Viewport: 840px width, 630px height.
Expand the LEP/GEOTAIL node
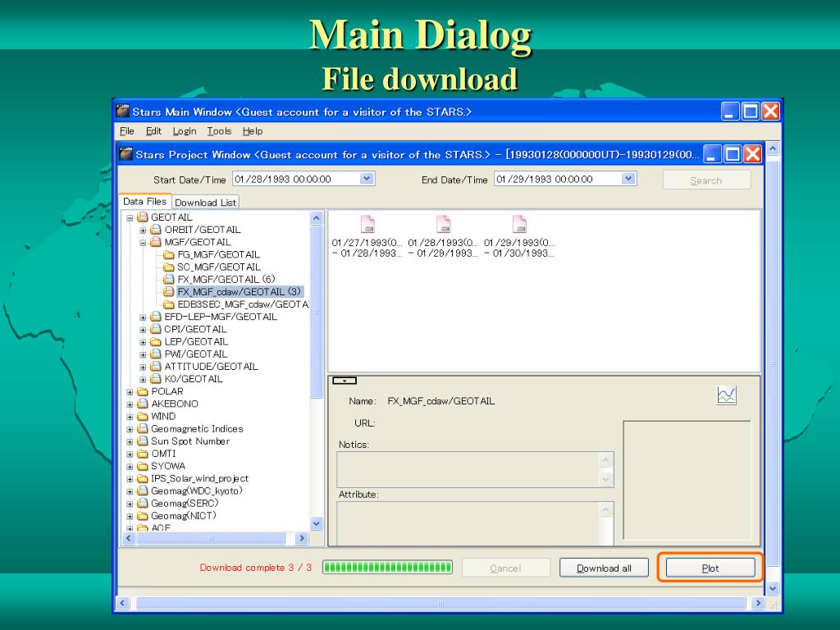pos(143,342)
